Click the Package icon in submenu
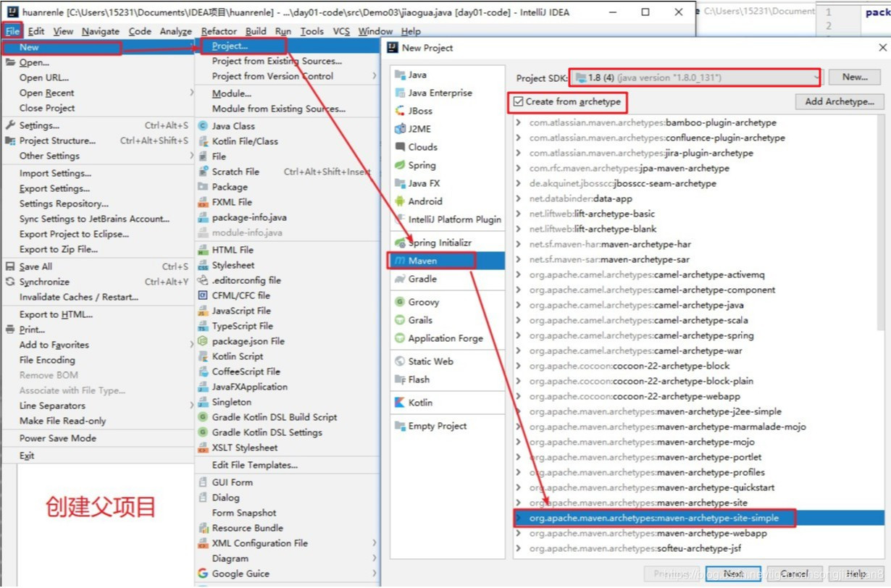 (x=204, y=187)
